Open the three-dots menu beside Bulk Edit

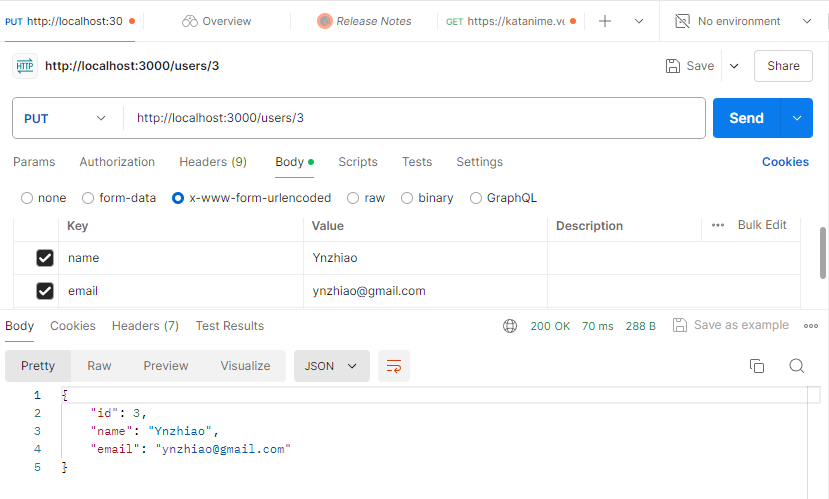(718, 226)
